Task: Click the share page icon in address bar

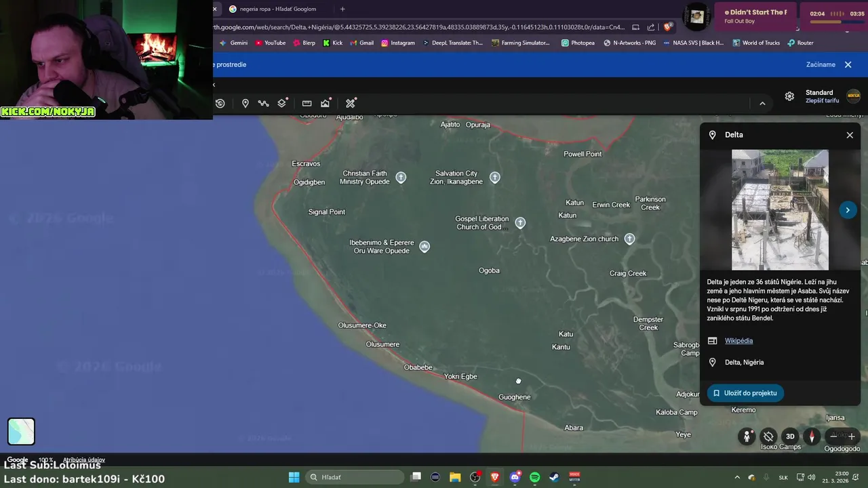Action: pyautogui.click(x=651, y=27)
